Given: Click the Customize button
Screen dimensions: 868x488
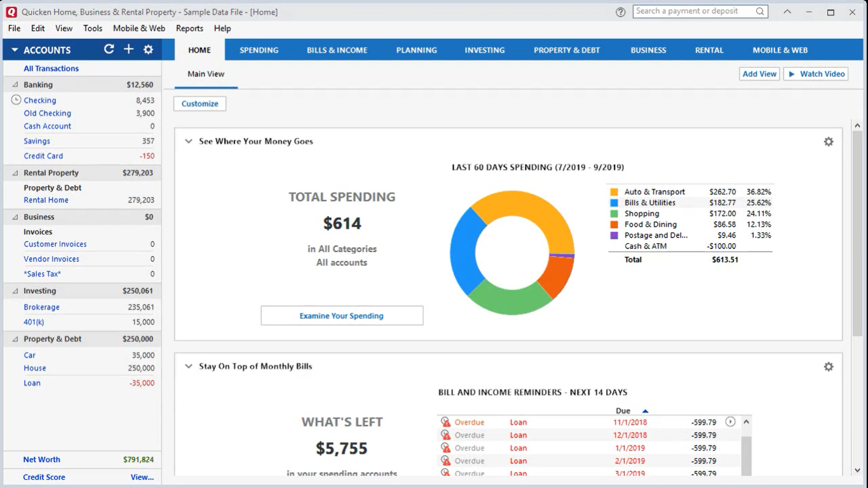Looking at the screenshot, I should pos(200,104).
